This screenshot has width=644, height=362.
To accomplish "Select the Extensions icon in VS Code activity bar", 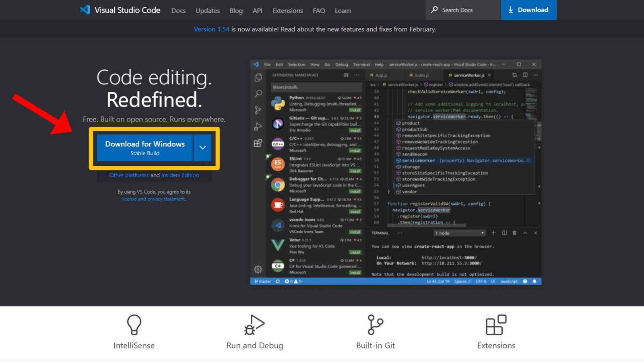I will point(258,143).
